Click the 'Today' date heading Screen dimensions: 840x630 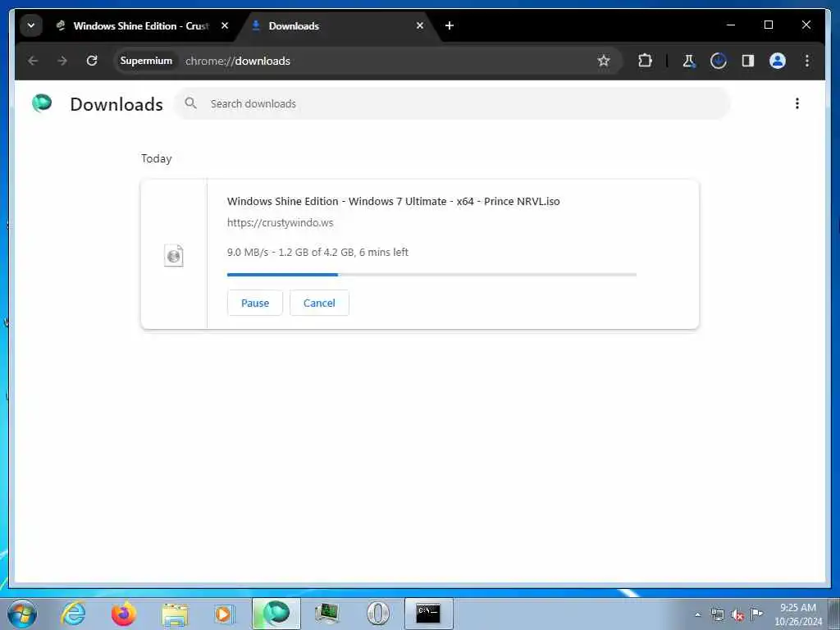[x=156, y=158]
